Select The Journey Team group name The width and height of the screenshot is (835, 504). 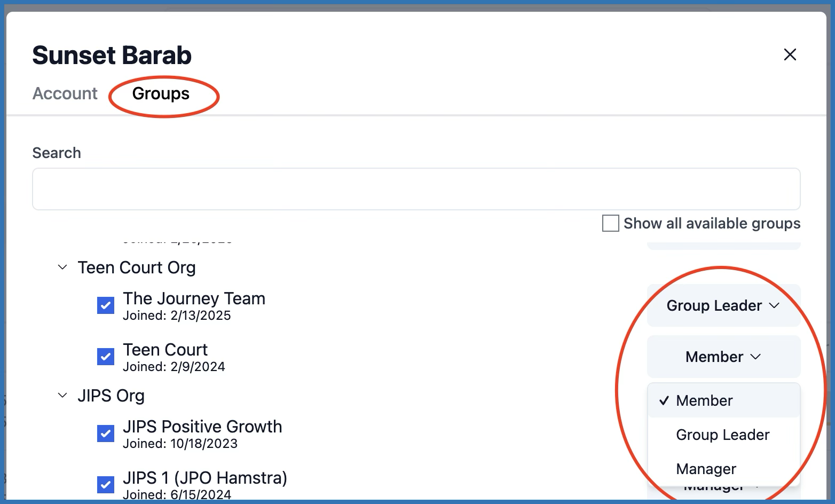coord(194,298)
